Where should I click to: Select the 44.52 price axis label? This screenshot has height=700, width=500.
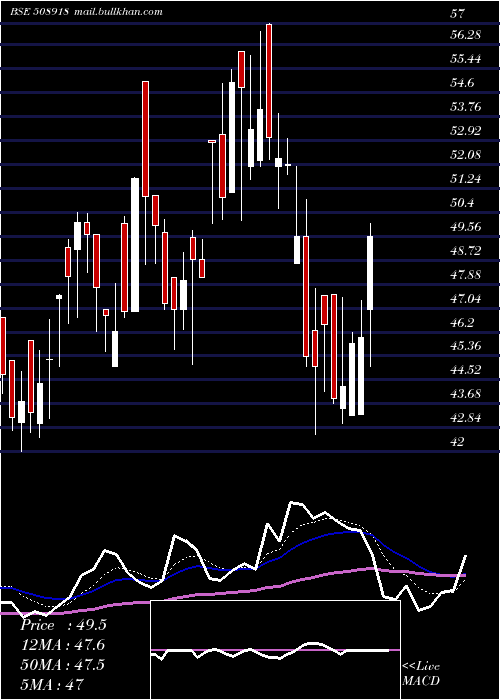tap(466, 371)
